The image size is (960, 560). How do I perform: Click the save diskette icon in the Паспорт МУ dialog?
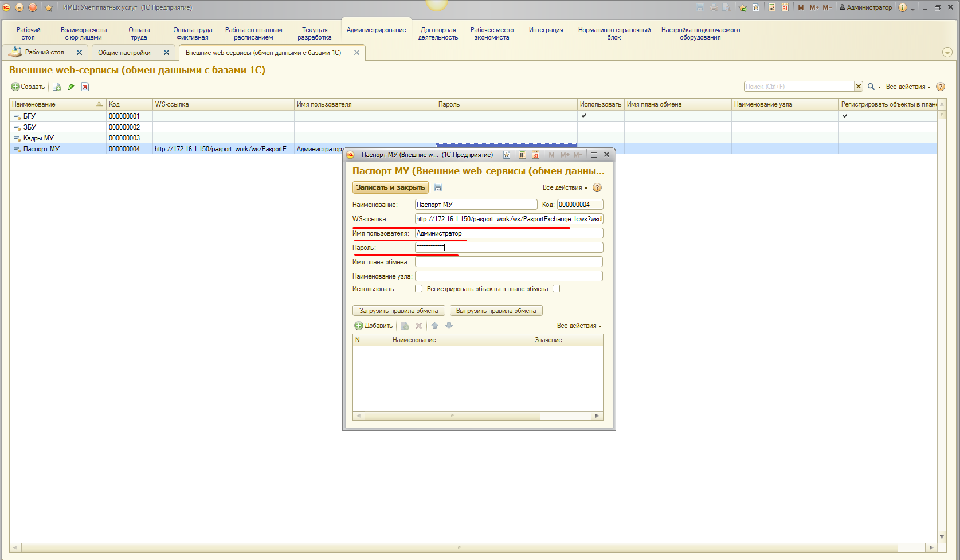pyautogui.click(x=438, y=187)
